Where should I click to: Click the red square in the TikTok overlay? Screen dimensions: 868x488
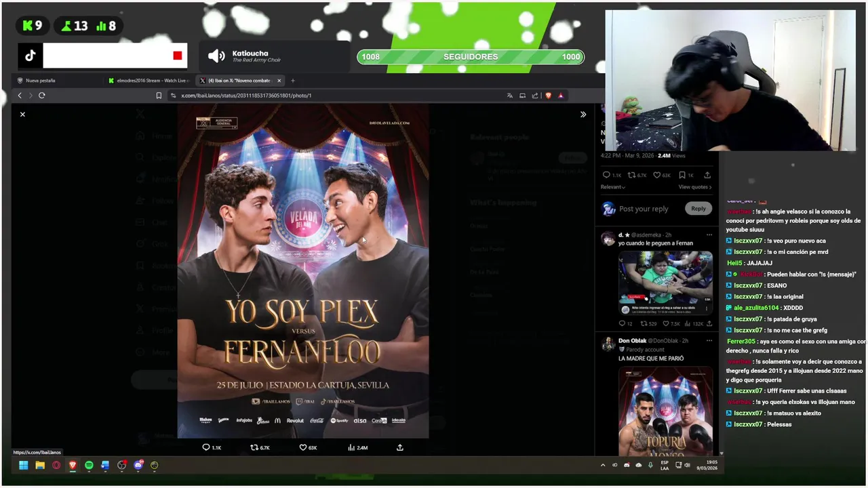coord(178,56)
